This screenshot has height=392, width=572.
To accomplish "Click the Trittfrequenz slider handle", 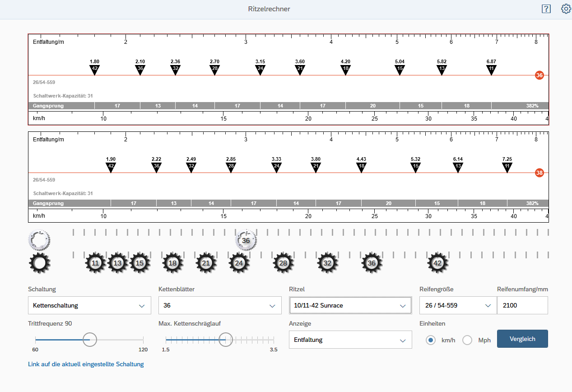I will [x=90, y=340].
